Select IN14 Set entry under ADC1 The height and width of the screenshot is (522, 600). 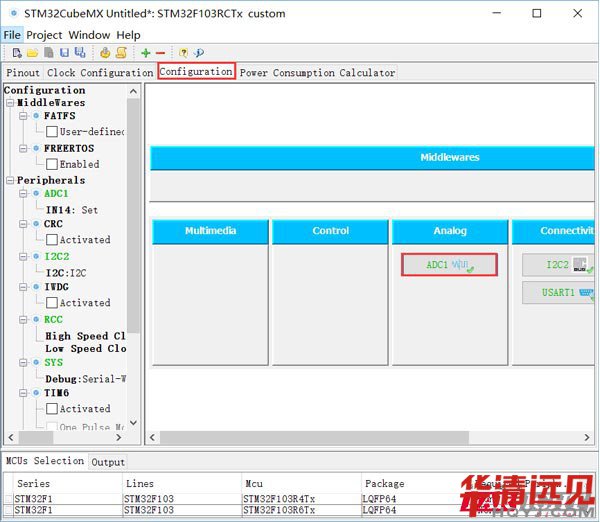tap(72, 210)
